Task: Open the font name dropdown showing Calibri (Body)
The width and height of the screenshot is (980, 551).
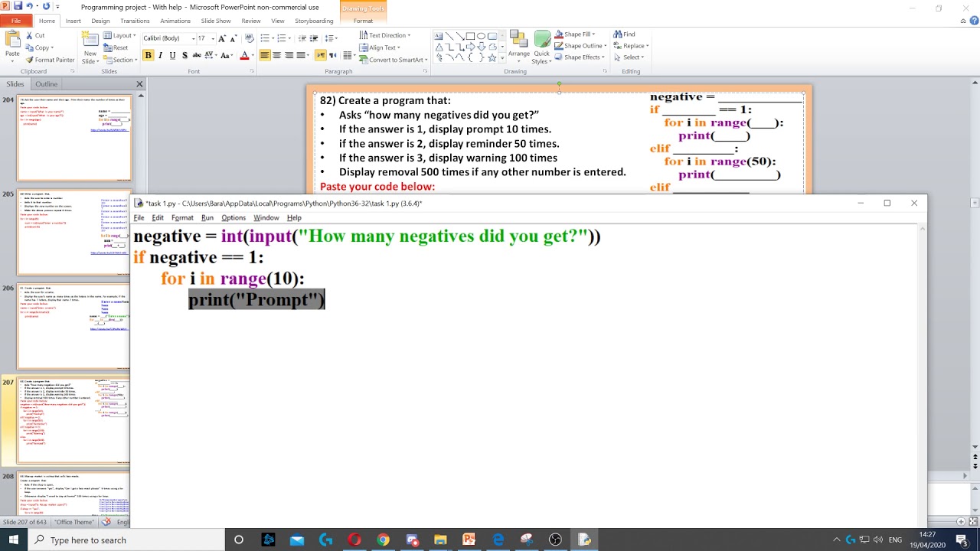Action: coord(192,38)
